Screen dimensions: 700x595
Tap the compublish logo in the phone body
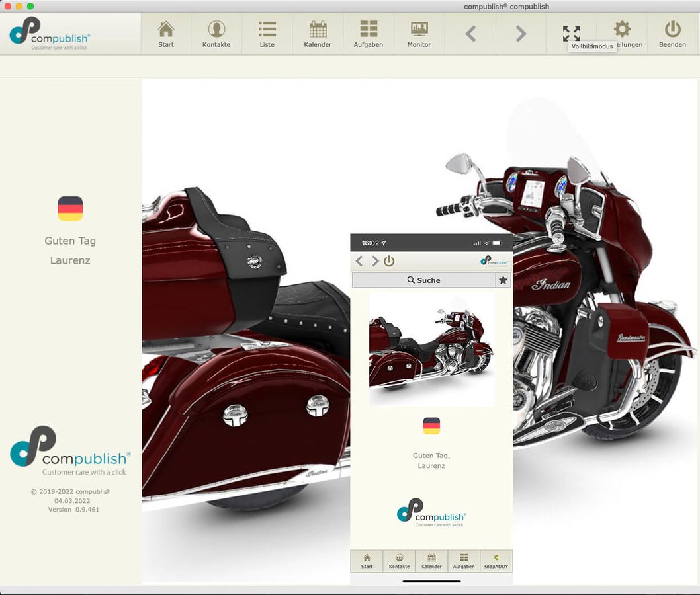tap(431, 512)
